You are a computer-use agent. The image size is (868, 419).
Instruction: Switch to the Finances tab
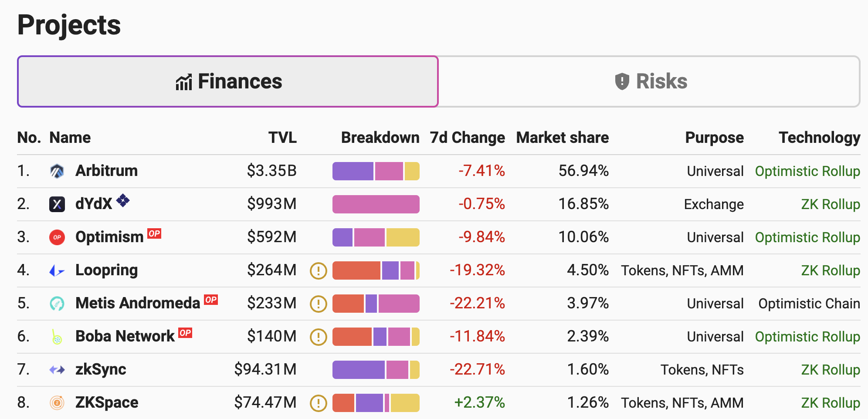pyautogui.click(x=228, y=81)
